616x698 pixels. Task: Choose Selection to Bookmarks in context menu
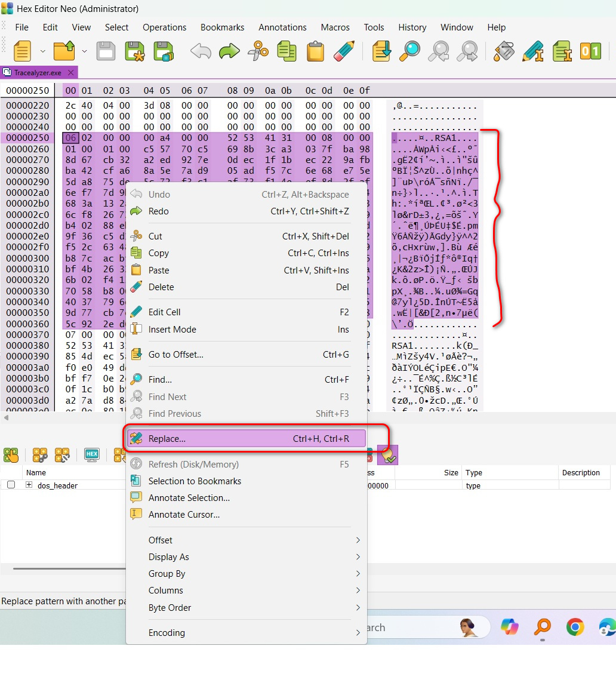(x=247, y=481)
